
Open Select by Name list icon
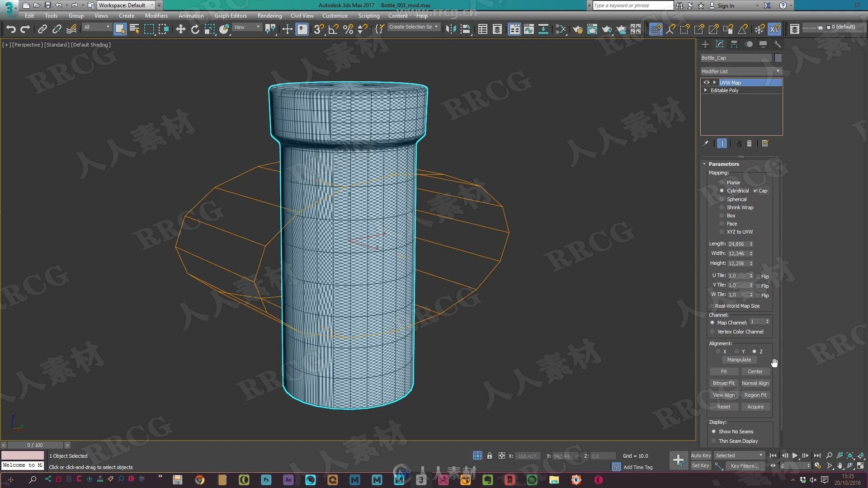point(134,29)
